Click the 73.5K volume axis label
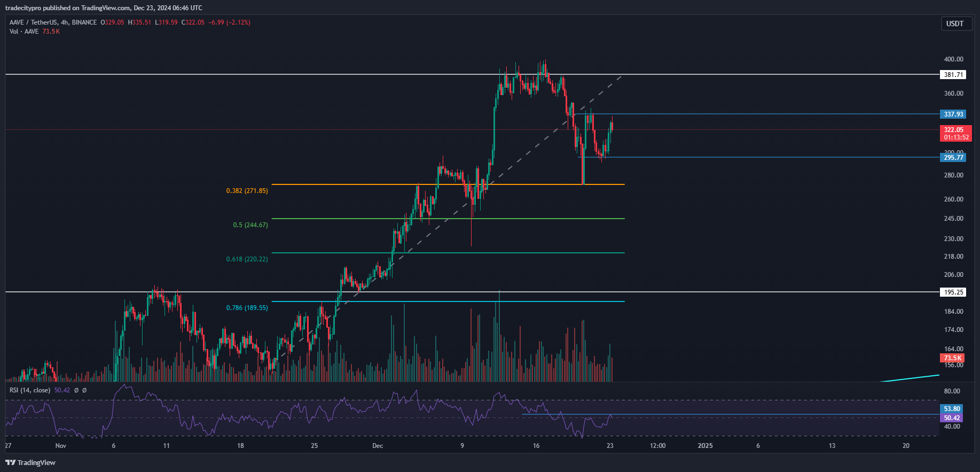The image size is (980, 472). [952, 358]
